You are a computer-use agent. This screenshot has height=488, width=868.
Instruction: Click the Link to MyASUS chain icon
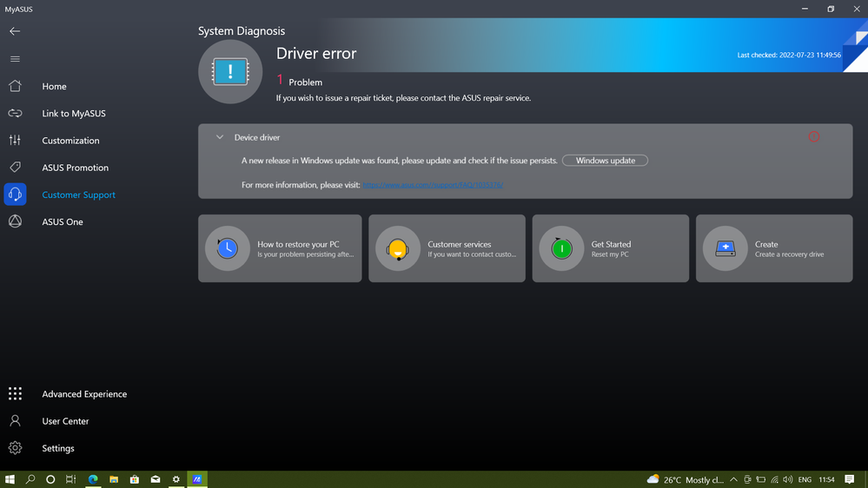coord(15,114)
